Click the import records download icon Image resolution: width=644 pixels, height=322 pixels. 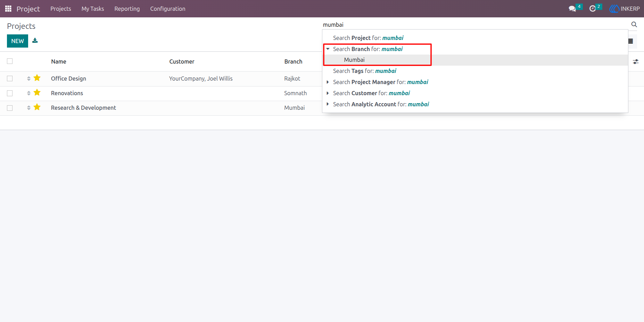35,41
